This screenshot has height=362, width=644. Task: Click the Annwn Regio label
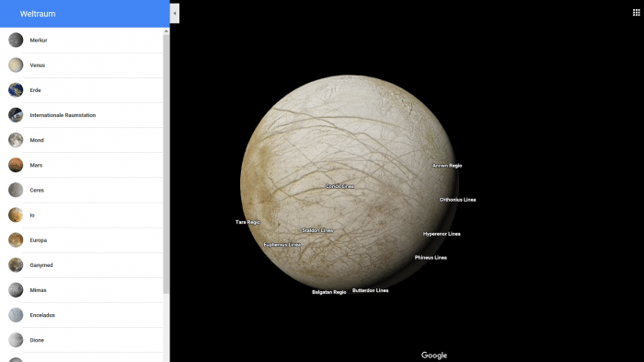click(x=447, y=166)
